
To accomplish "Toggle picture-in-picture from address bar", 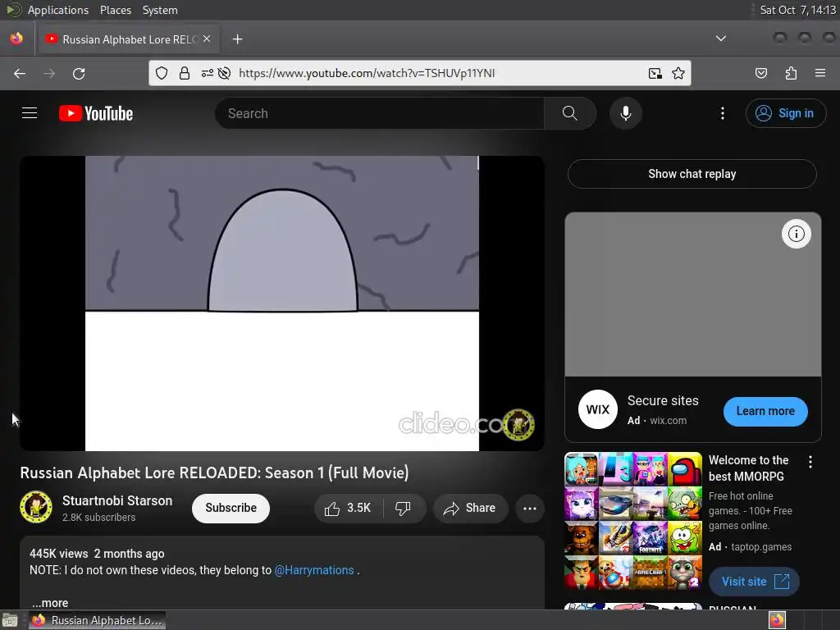I will (x=655, y=73).
